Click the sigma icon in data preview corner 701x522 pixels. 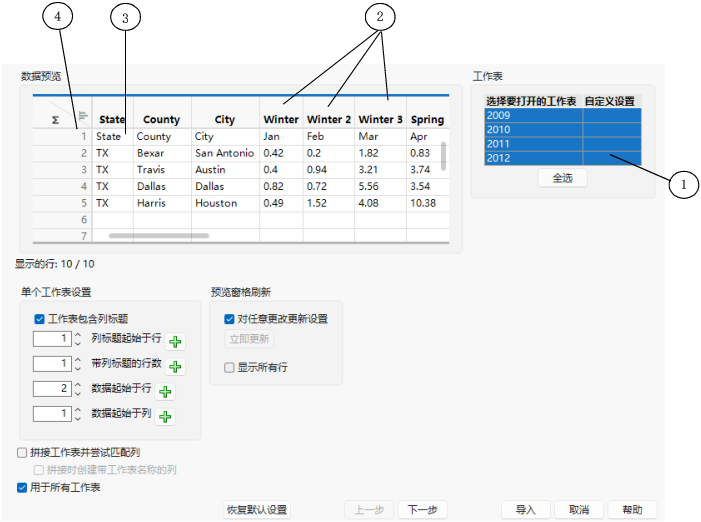click(55, 120)
